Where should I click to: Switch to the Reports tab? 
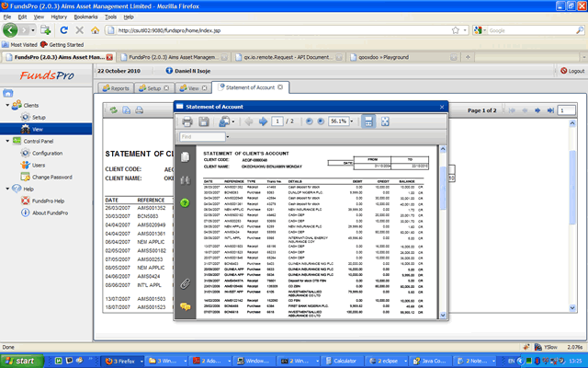[116, 87]
